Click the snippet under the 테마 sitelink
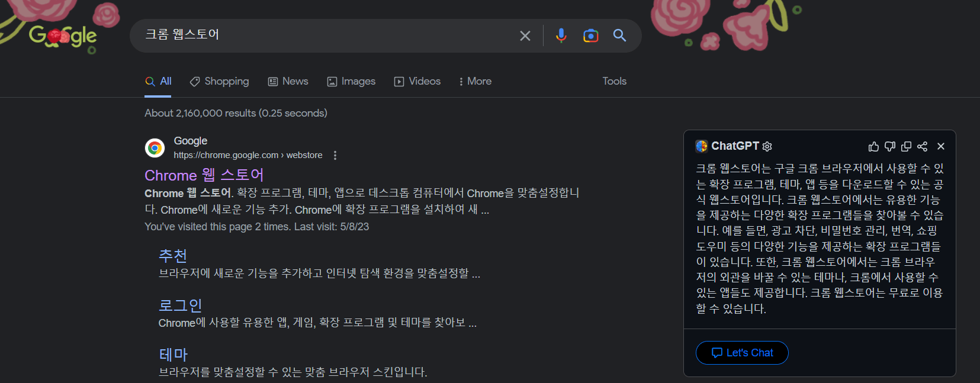 pos(293,372)
